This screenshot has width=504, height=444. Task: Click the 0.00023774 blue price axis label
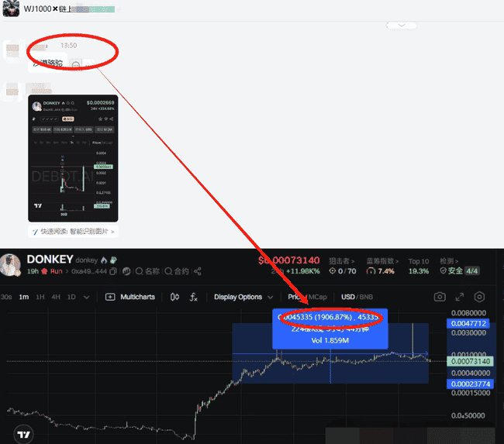pos(471,384)
